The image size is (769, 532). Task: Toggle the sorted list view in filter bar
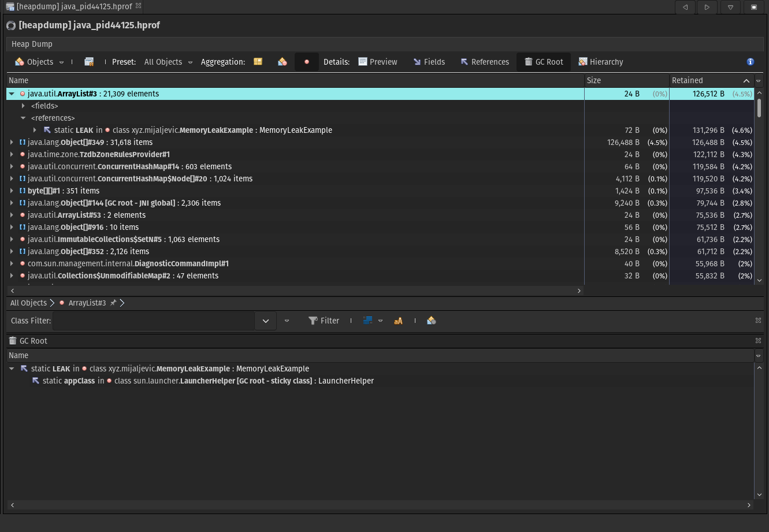pyautogui.click(x=367, y=321)
